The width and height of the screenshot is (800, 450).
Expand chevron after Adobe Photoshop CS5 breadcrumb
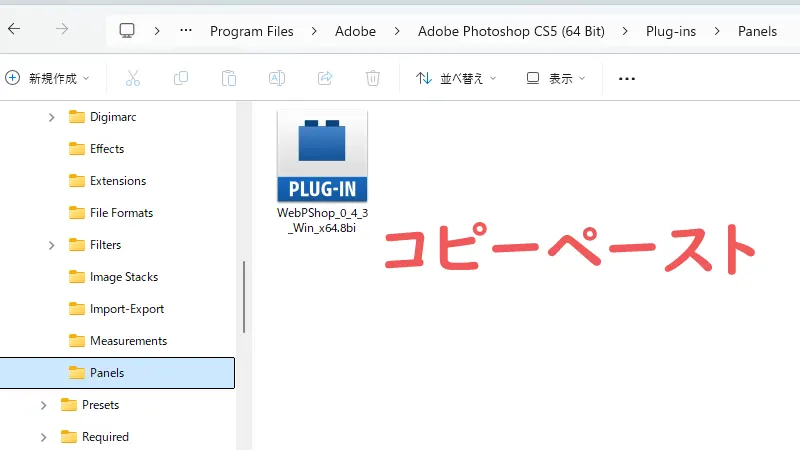[625, 31]
